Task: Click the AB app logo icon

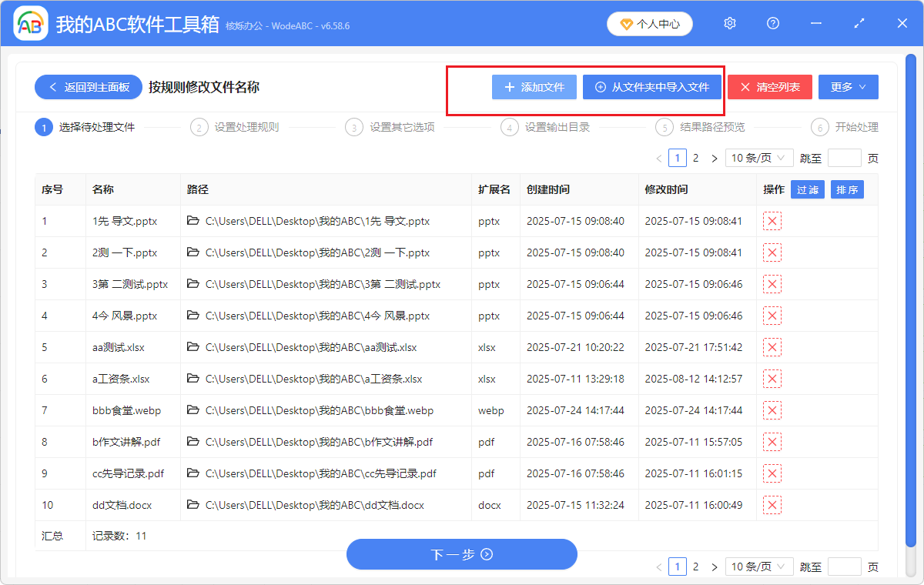Action: point(31,23)
